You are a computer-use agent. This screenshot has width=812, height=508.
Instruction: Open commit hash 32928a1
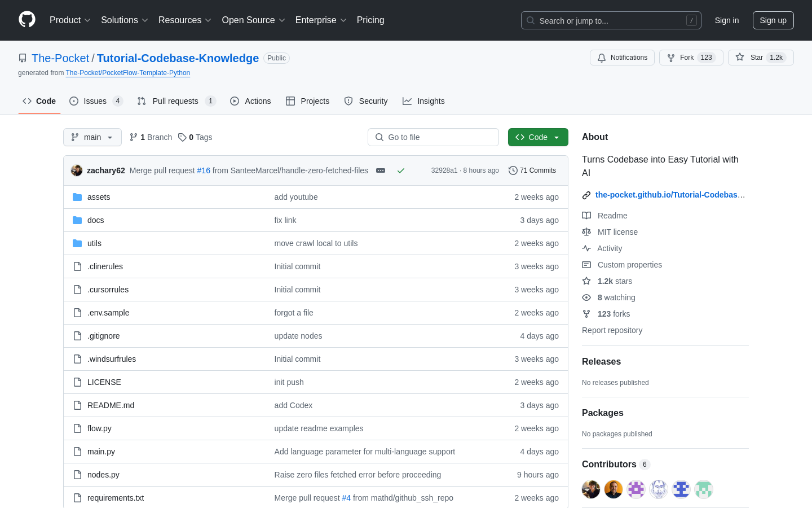(x=444, y=170)
